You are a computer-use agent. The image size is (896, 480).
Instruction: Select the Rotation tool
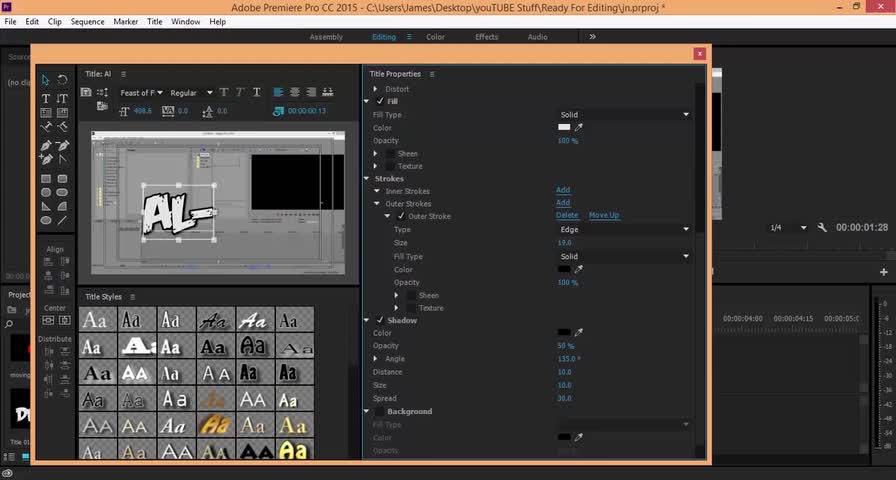(x=62, y=80)
